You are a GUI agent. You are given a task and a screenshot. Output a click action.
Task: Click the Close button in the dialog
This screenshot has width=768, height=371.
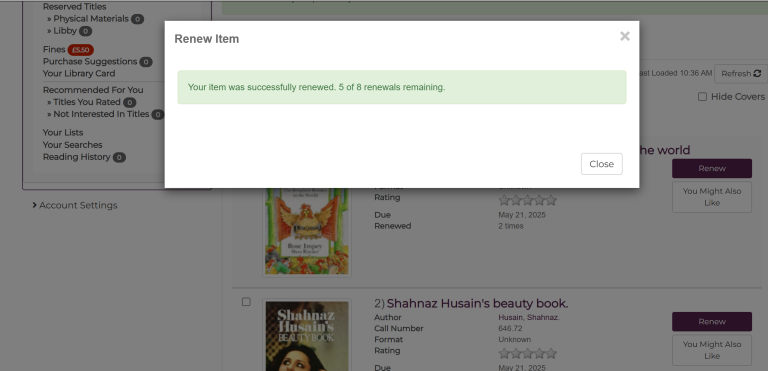click(601, 164)
